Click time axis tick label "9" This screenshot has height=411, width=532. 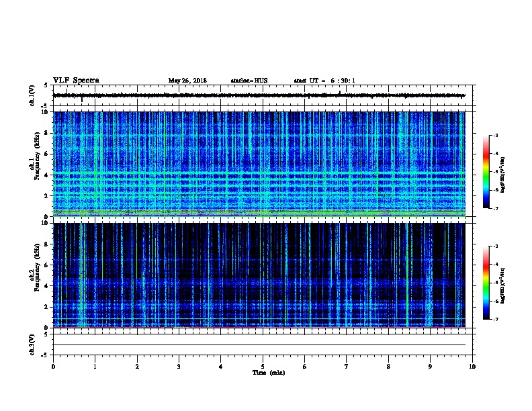[430, 367]
